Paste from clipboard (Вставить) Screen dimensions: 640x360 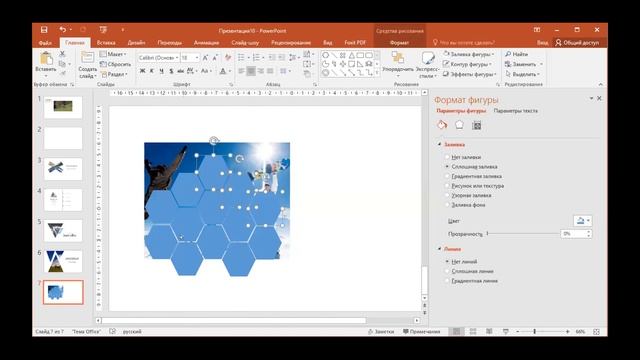pos(46,63)
